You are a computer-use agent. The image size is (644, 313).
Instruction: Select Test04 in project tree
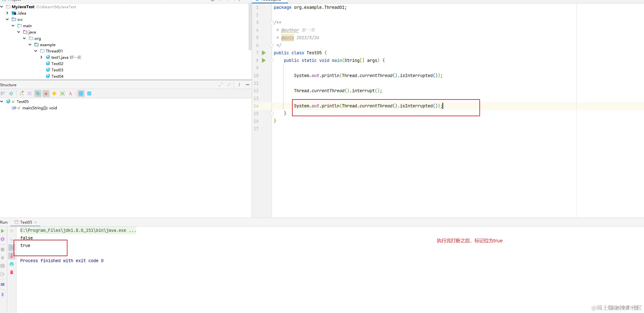point(57,76)
